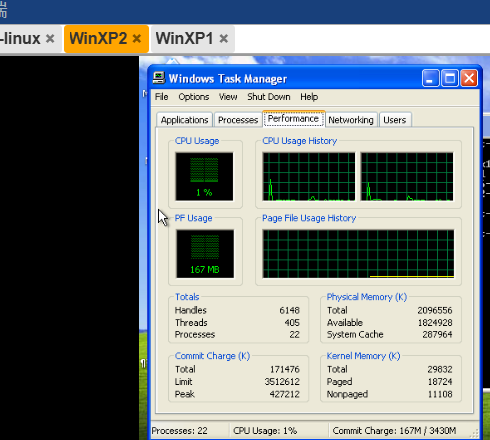Open the File menu
Viewport: 490px width, 440px height.
[161, 97]
